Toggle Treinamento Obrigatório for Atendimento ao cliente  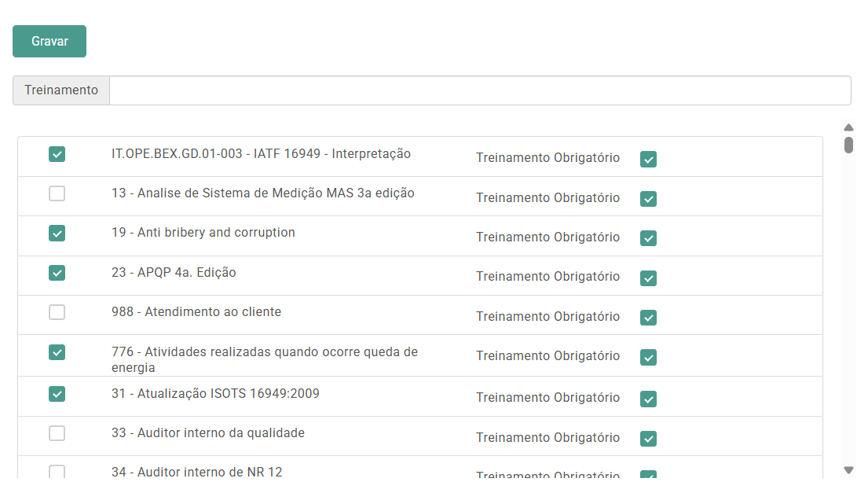click(648, 318)
